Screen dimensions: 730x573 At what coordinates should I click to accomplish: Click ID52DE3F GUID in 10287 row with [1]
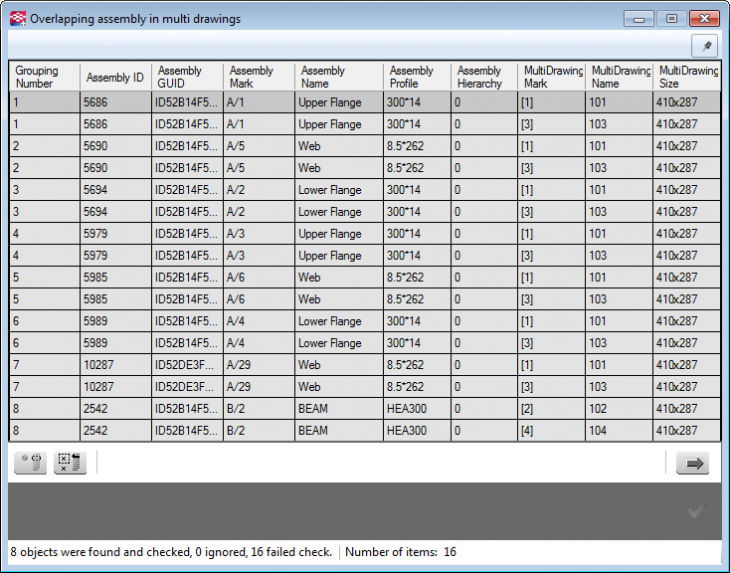pyautogui.click(x=188, y=365)
